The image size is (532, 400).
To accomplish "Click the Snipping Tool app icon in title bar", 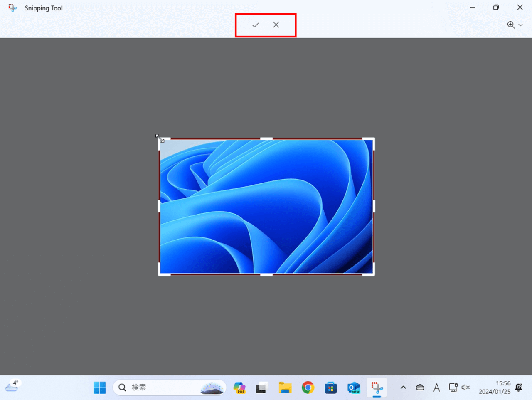I will (x=12, y=8).
